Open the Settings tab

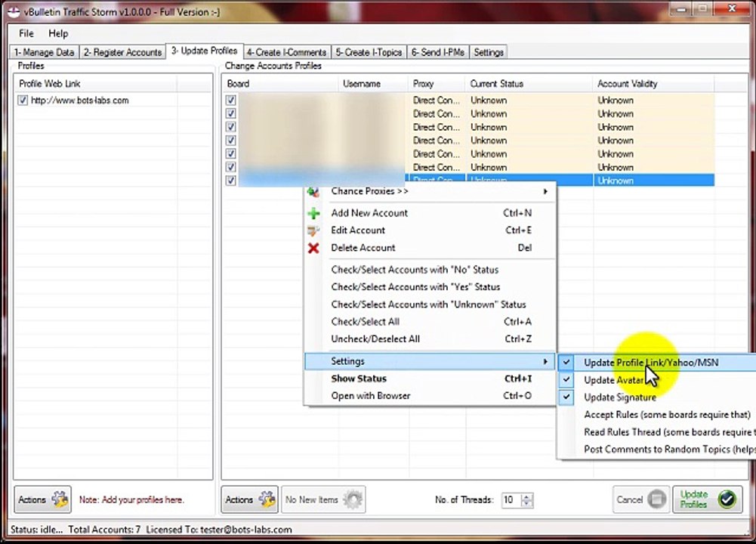point(489,52)
